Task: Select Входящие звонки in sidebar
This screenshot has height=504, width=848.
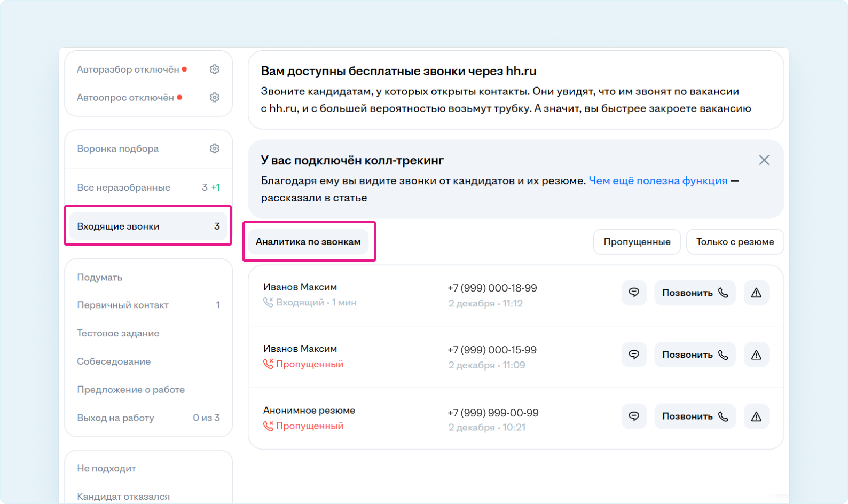Action: click(x=148, y=226)
